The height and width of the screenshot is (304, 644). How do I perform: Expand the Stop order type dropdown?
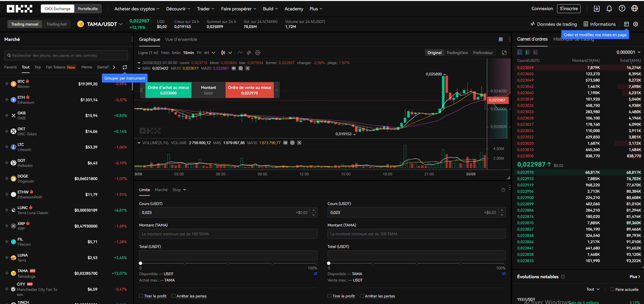pyautogui.click(x=179, y=190)
